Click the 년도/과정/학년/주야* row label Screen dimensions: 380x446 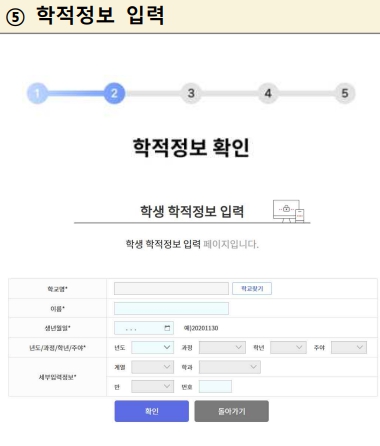[57, 348]
